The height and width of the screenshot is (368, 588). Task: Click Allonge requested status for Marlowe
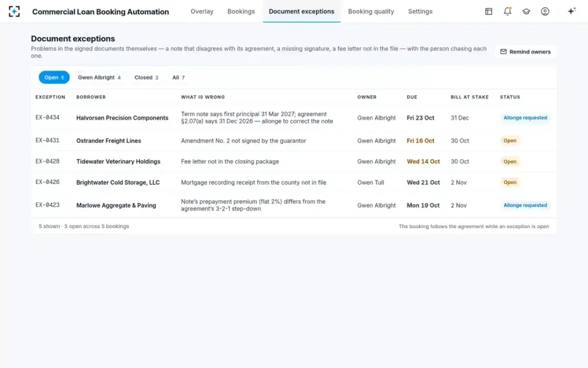[x=525, y=206]
